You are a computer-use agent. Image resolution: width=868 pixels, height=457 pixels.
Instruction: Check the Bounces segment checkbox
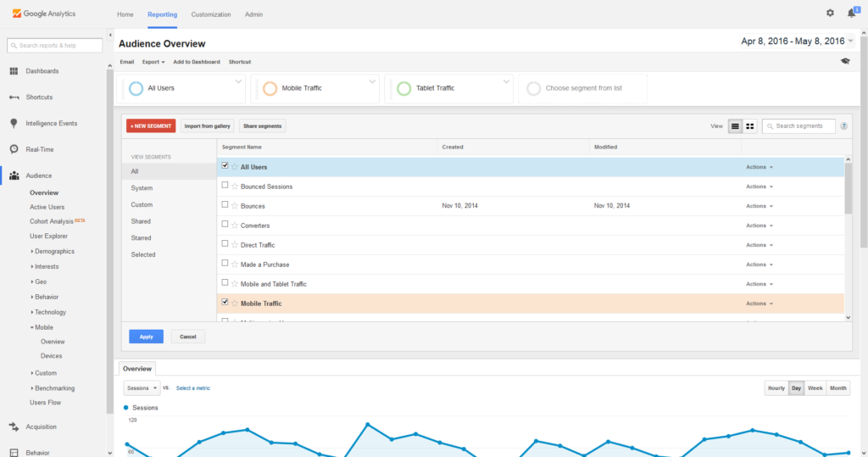[x=225, y=204]
